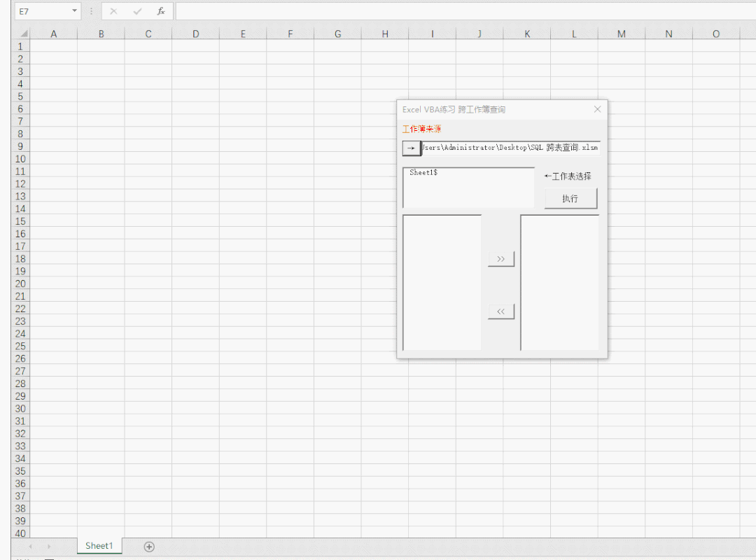Click the formula bar options dots
756x560 pixels.
click(91, 11)
